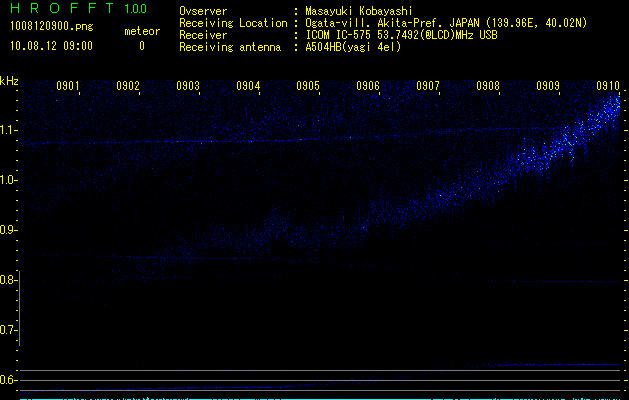Screen dimensions: 629x400
Task: Click the 0902 time marker
Action: tap(128, 86)
